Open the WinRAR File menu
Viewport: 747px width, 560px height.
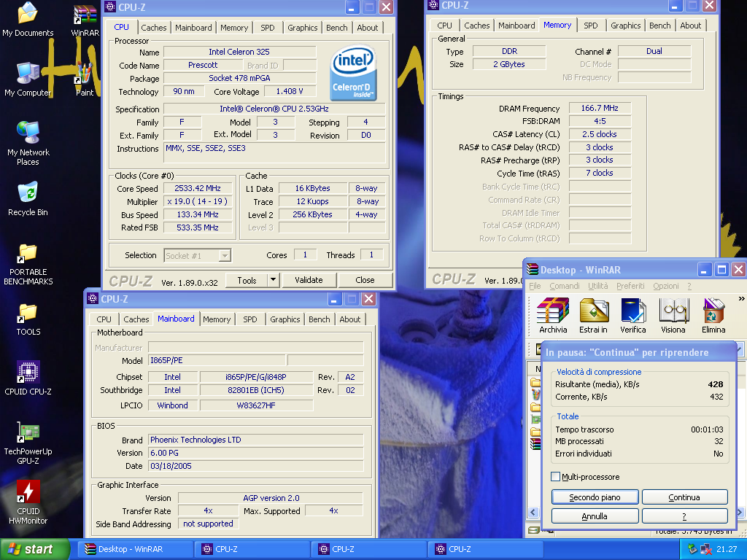click(x=535, y=286)
